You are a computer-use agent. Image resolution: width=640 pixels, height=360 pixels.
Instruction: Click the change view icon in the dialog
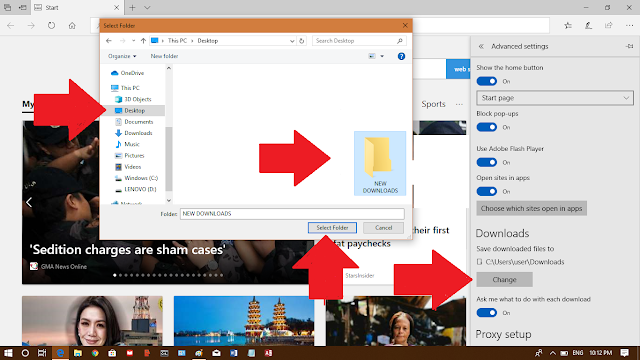click(372, 56)
